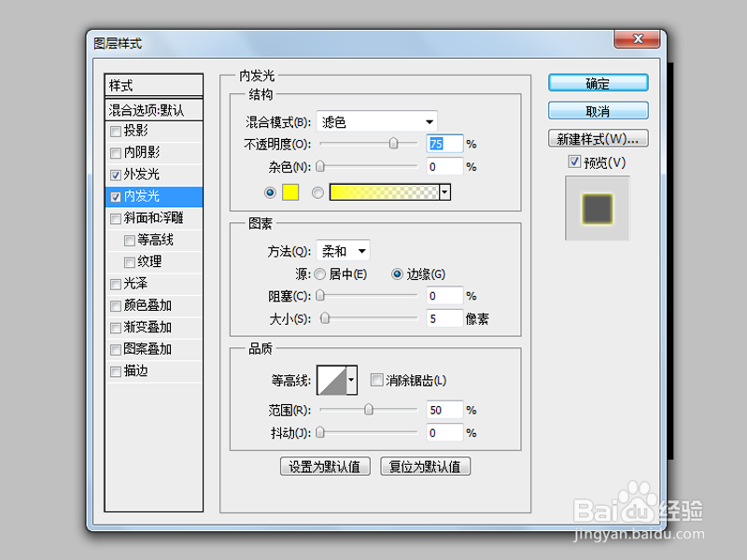This screenshot has height=560, width=747.
Task: Select the 样式 styles header item
Action: (x=154, y=86)
